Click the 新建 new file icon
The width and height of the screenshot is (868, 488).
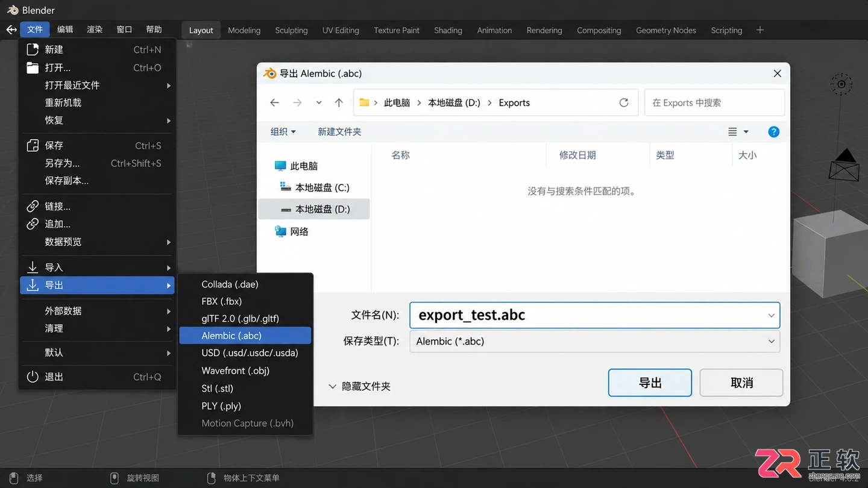pyautogui.click(x=33, y=49)
